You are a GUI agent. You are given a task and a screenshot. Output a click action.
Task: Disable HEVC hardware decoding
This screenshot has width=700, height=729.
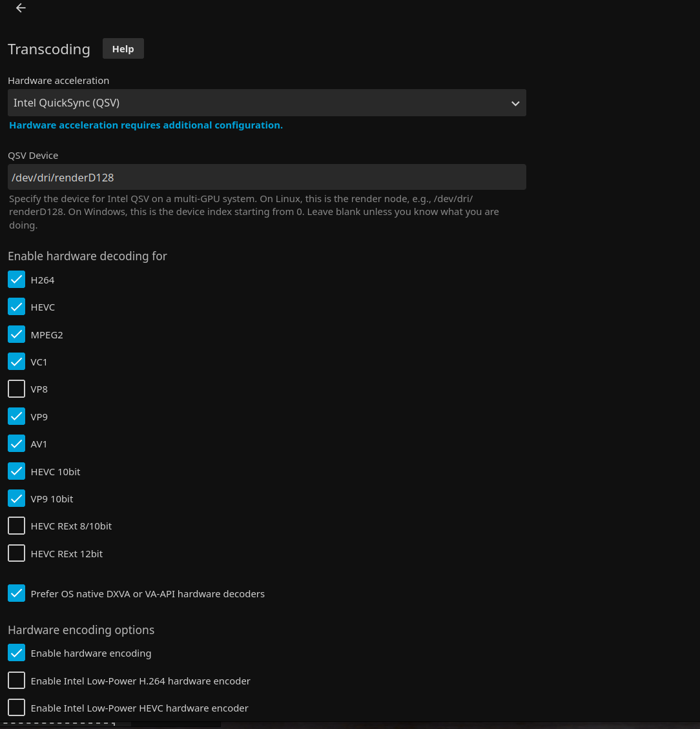point(17,307)
